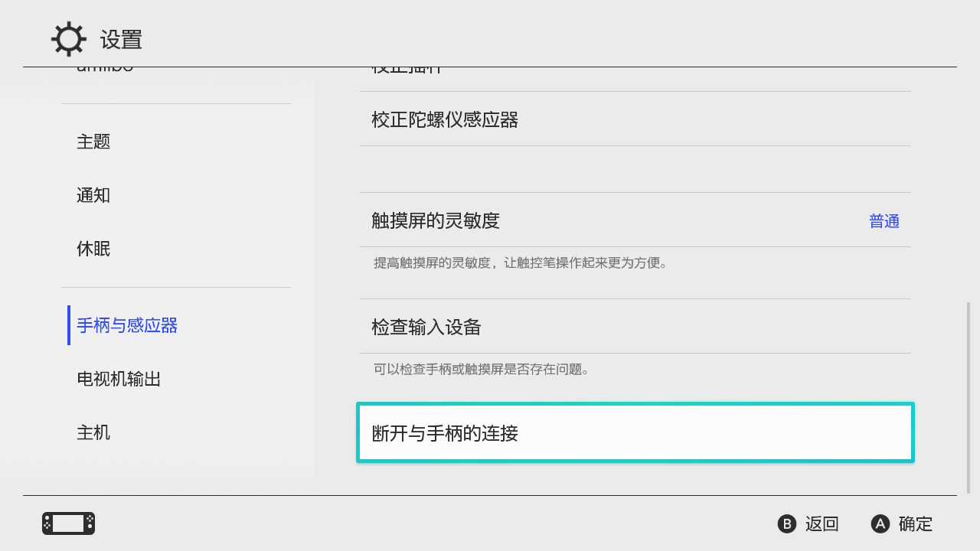
Task: Open 检查输入设备 option
Action: pos(426,327)
